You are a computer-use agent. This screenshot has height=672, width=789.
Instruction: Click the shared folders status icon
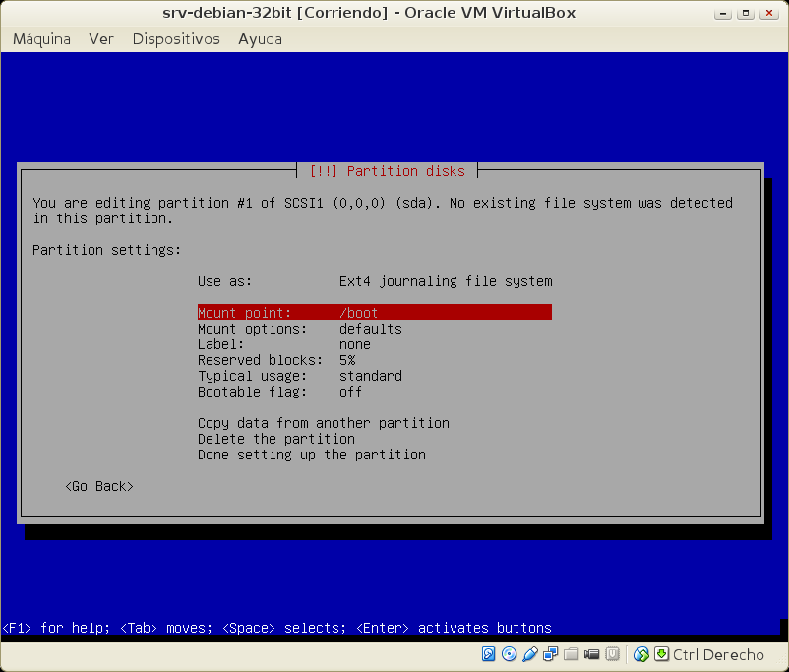click(x=571, y=654)
